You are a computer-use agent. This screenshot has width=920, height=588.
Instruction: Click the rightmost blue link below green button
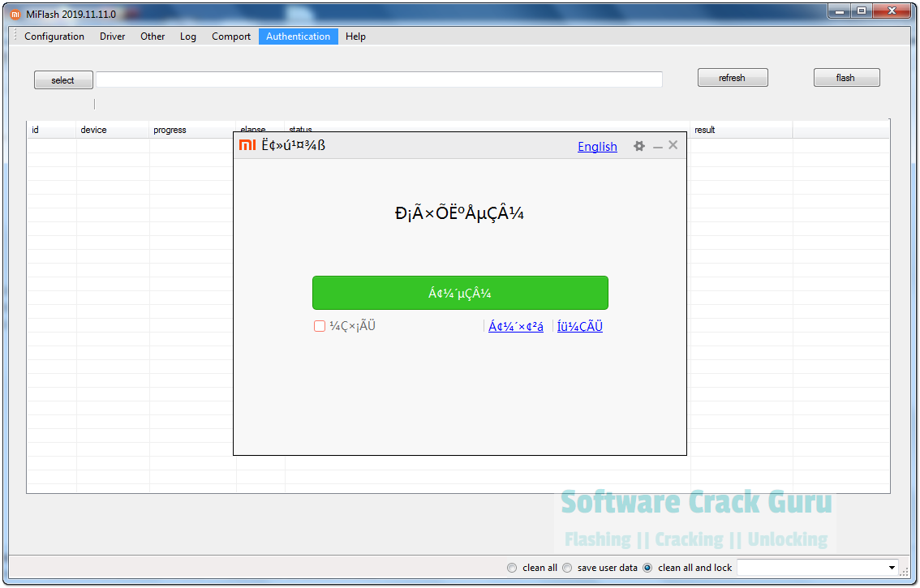click(x=580, y=326)
